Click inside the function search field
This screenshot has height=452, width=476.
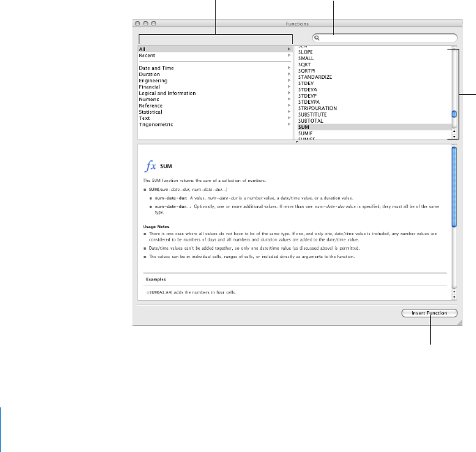385,38
